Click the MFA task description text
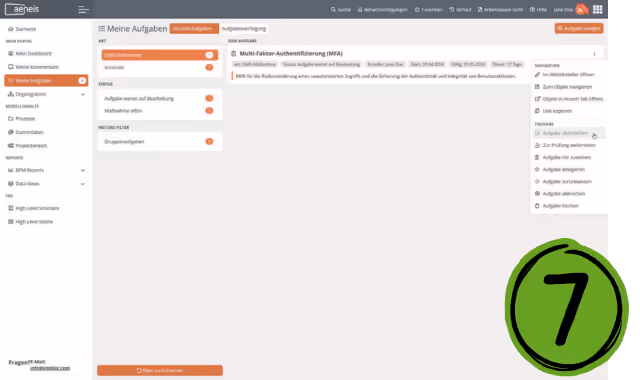This screenshot has width=640, height=380. point(376,76)
